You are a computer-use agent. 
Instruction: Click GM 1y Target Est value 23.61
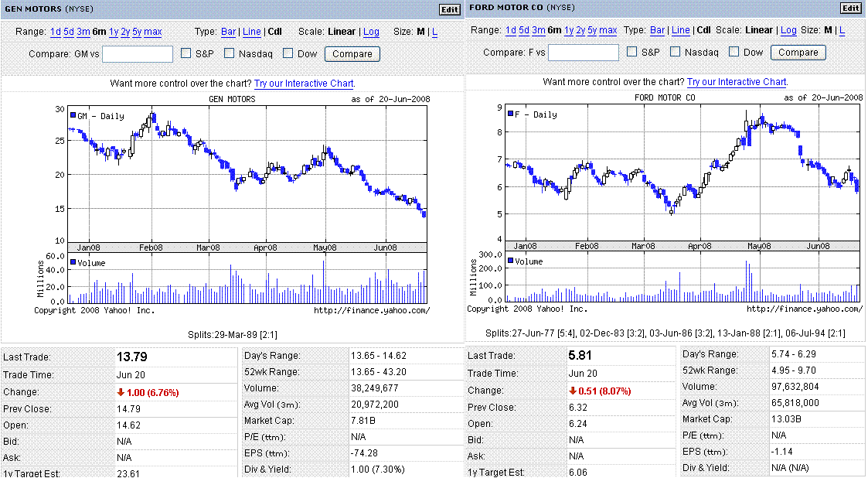pyautogui.click(x=128, y=473)
